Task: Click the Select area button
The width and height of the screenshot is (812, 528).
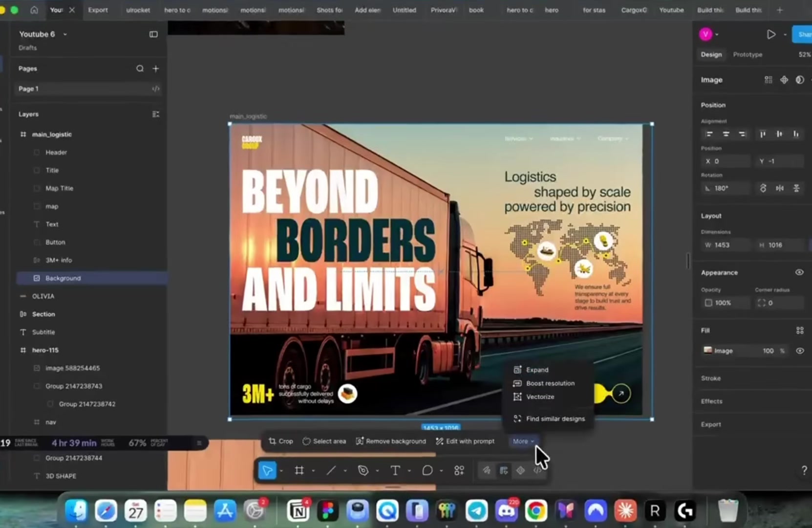Action: coord(324,441)
